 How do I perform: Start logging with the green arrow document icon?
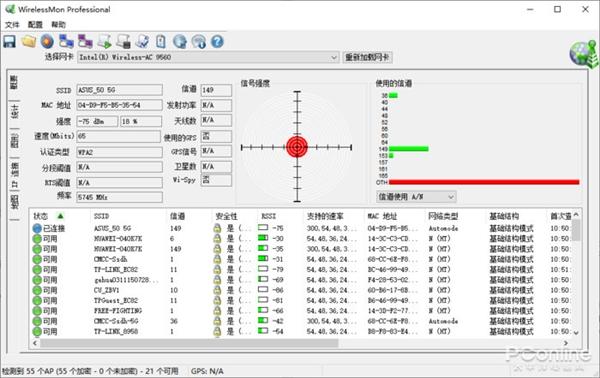pyautogui.click(x=104, y=41)
